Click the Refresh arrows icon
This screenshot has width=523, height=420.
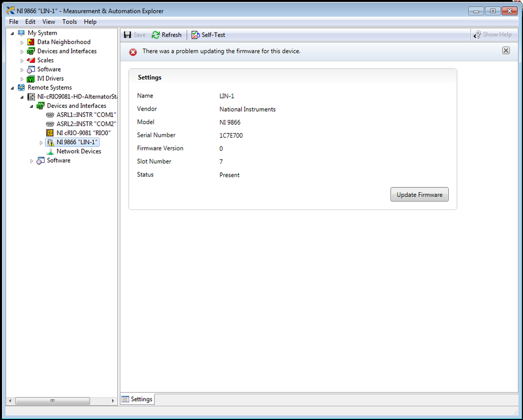pyautogui.click(x=156, y=35)
